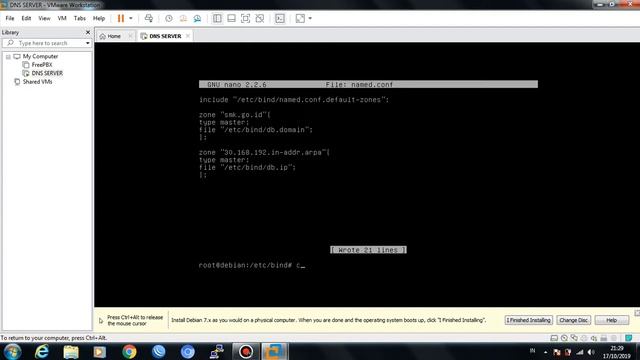
Task: Select DNS SERVER in library tree
Action: point(47,73)
